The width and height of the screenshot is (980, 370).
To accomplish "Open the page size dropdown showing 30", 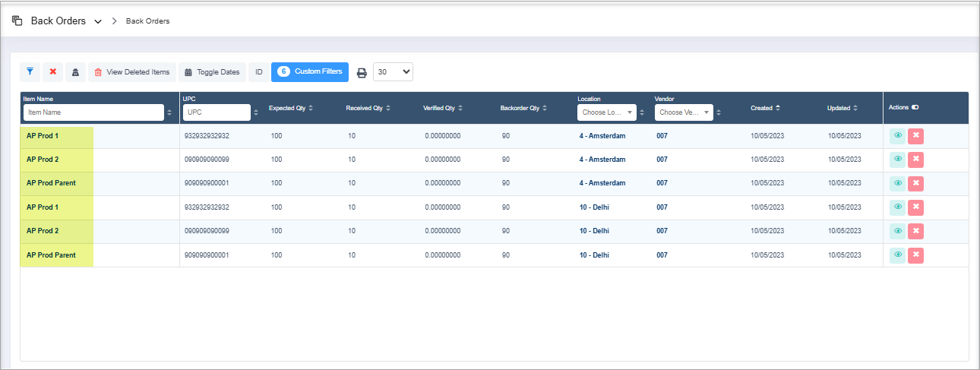I will [x=393, y=72].
